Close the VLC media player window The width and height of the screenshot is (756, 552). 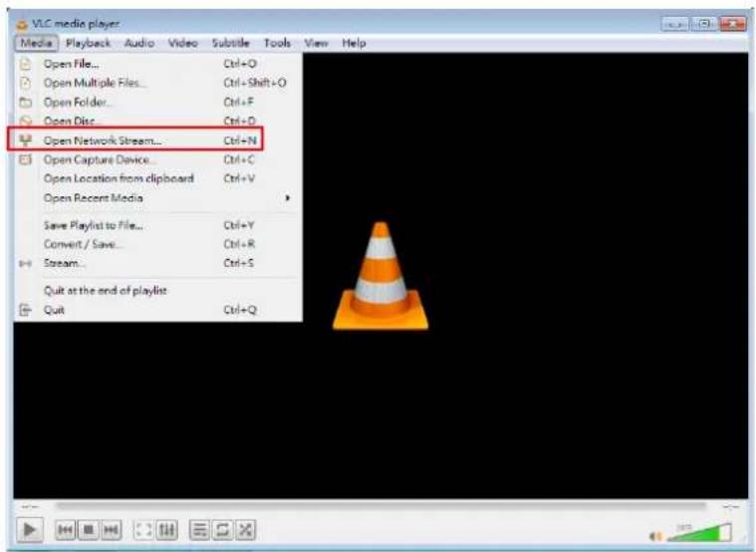(x=732, y=24)
